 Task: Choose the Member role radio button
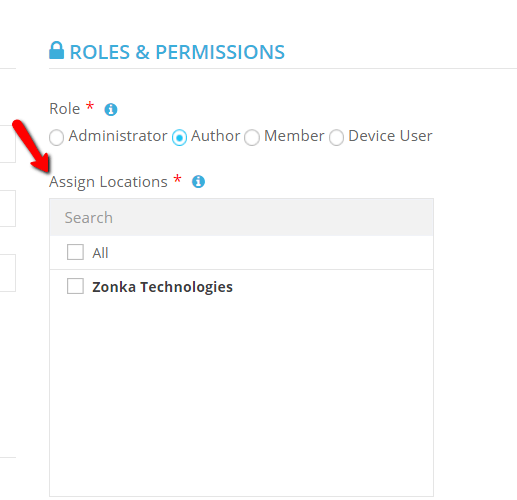(x=252, y=137)
